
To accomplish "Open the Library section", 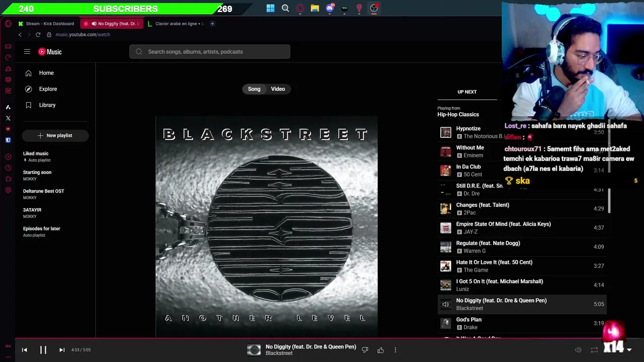I will (47, 105).
